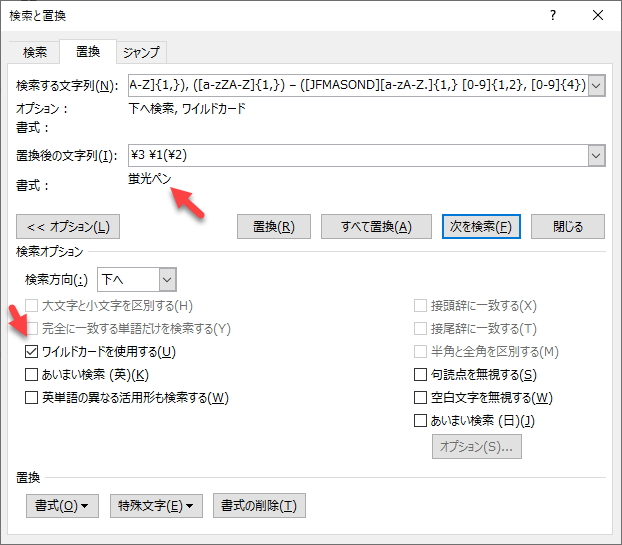622x545 pixels.
Task: Open the 書式 format menu button
Action: click(62, 505)
